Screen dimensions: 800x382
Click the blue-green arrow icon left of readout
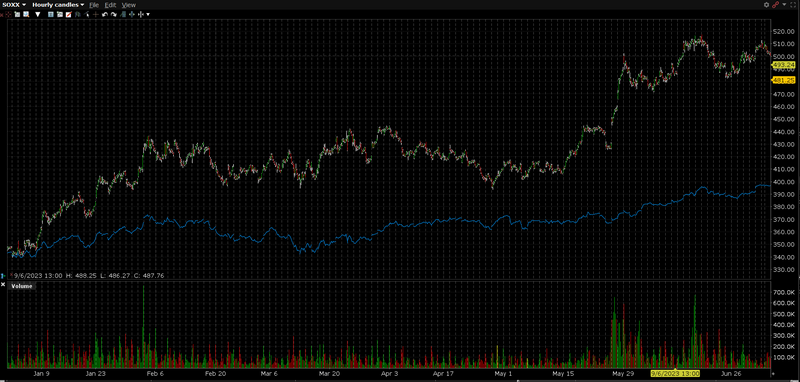coord(3,276)
